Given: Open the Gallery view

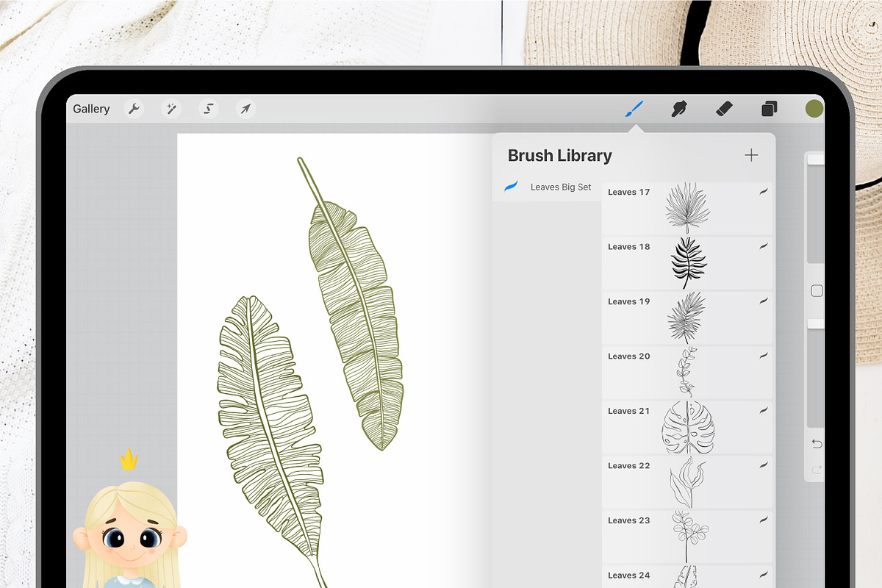Looking at the screenshot, I should (x=91, y=109).
